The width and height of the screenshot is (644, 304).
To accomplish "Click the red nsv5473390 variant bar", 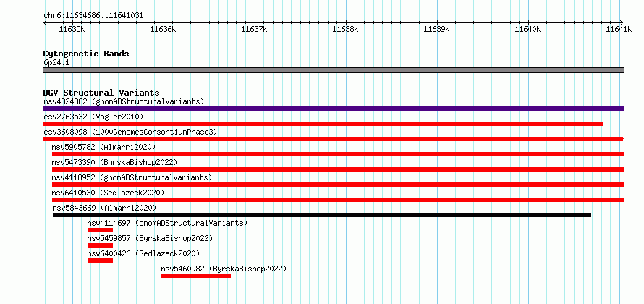I will click(338, 169).
